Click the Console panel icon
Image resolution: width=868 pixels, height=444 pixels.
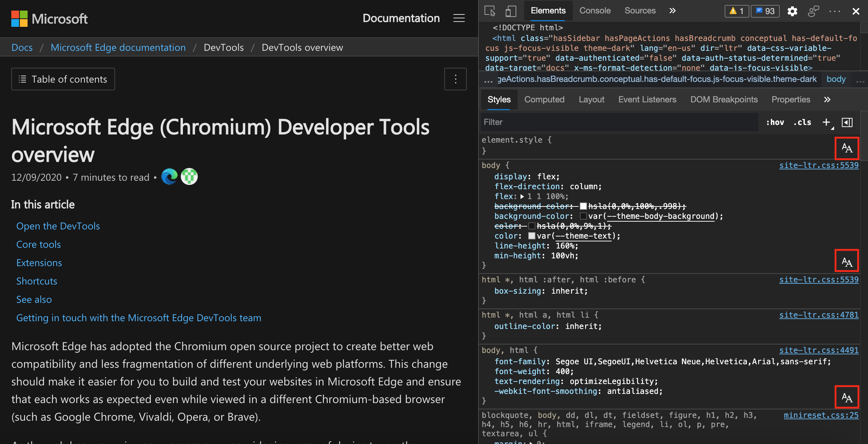(x=594, y=10)
